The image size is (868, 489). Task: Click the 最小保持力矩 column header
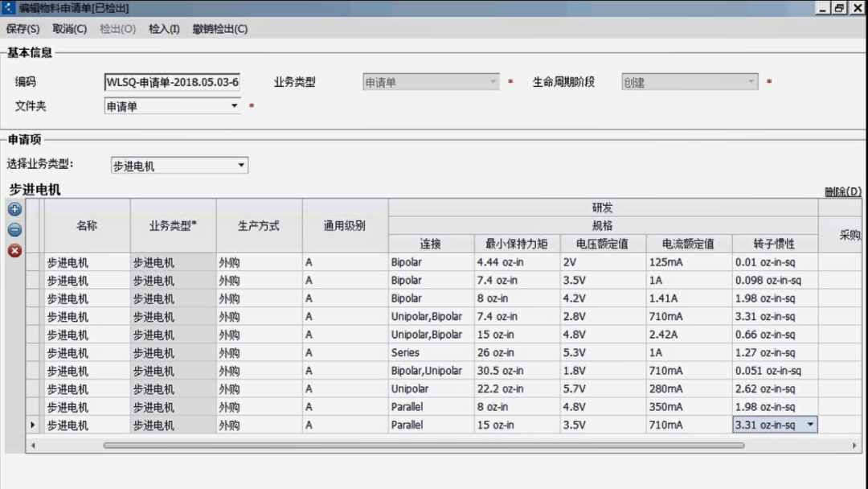(517, 244)
